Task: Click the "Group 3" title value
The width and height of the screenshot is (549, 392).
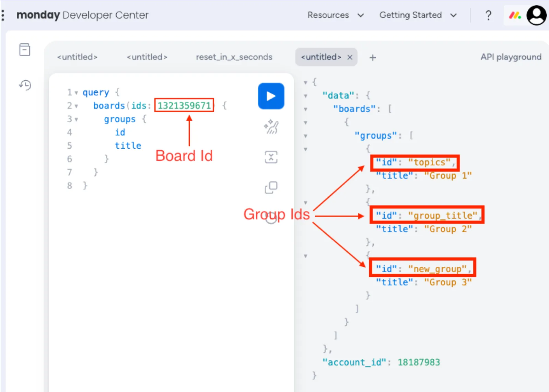Action: (448, 282)
